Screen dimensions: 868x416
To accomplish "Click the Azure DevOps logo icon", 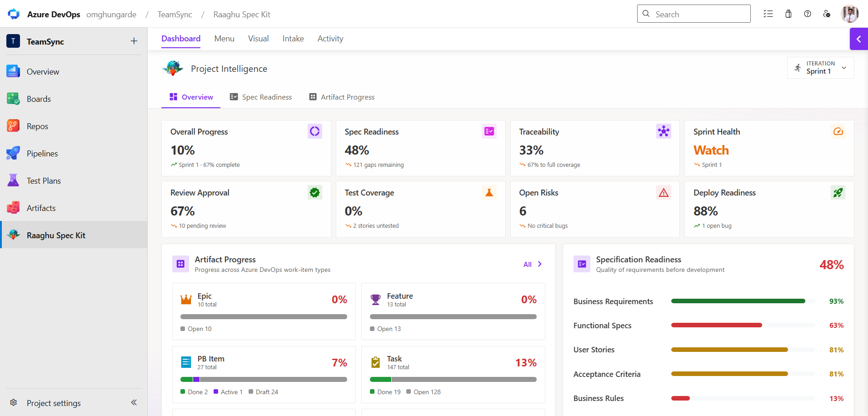I will click(x=14, y=14).
